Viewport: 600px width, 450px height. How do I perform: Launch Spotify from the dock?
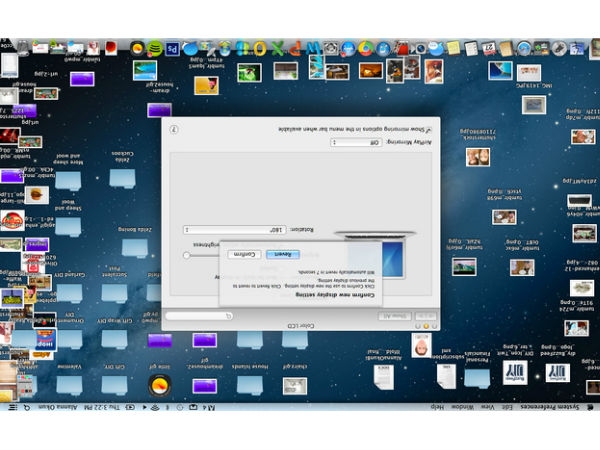(155, 49)
